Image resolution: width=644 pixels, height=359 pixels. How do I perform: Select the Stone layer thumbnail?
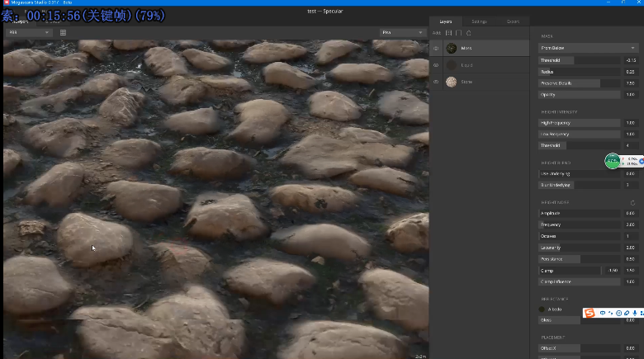click(x=452, y=82)
